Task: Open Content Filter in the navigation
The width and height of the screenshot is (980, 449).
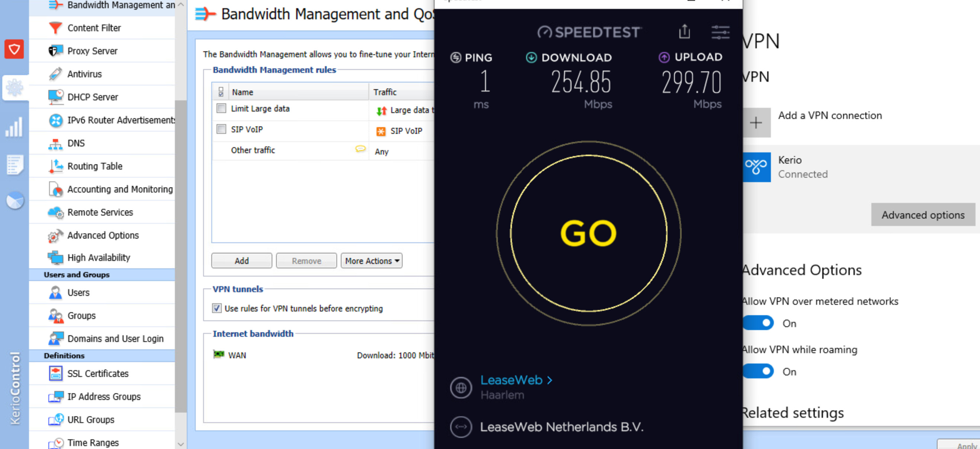Action: tap(94, 28)
